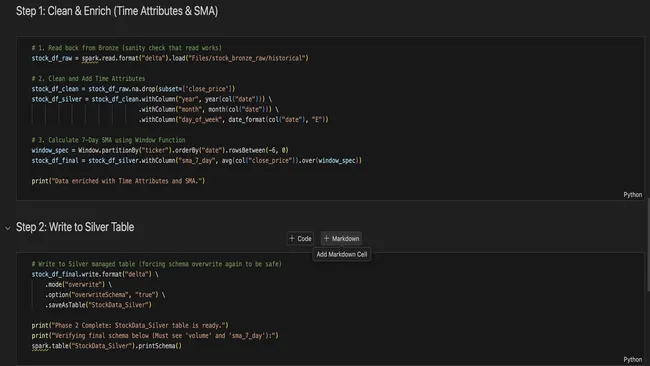
Task: Click the '+ Markdown' add cell button
Action: click(341, 238)
